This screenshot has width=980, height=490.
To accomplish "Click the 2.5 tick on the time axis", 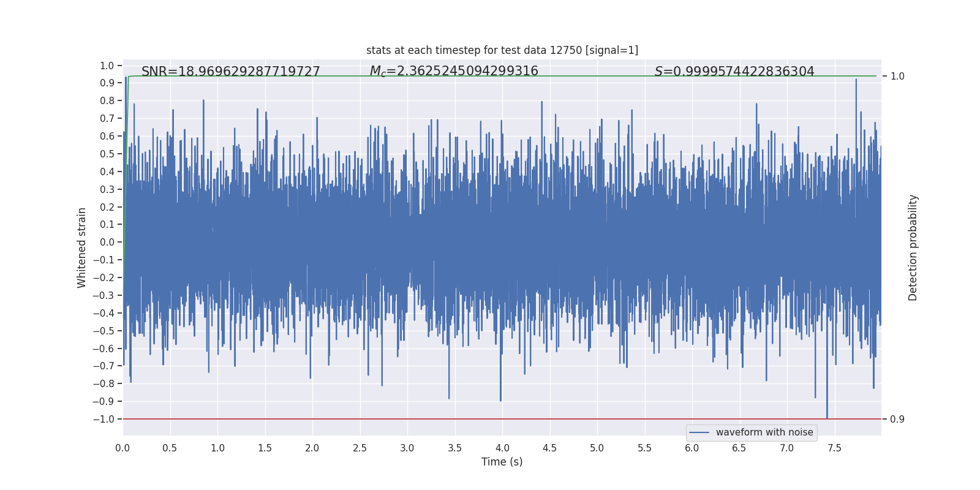I will (x=360, y=448).
